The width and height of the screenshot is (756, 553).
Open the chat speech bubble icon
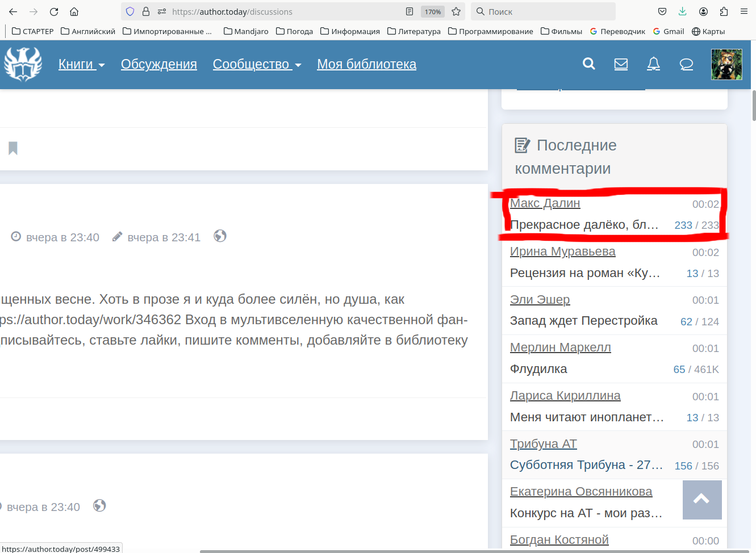(x=686, y=64)
